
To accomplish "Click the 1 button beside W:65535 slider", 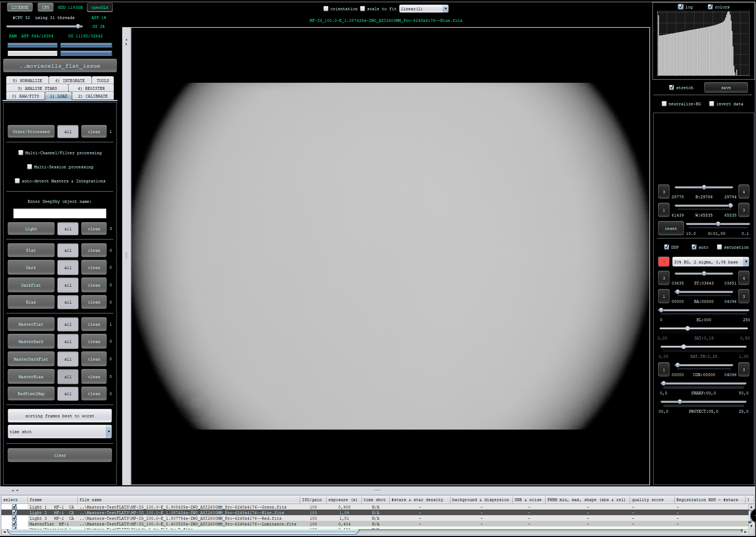I will [663, 210].
